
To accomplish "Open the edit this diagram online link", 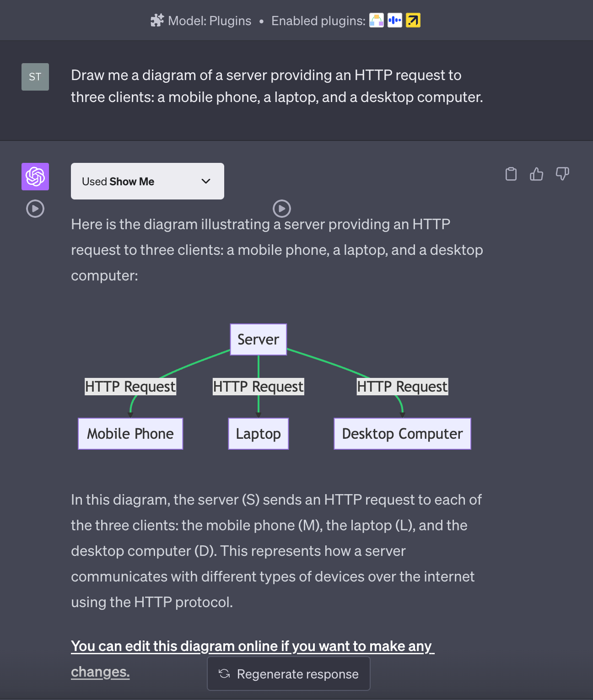I will click(x=253, y=659).
